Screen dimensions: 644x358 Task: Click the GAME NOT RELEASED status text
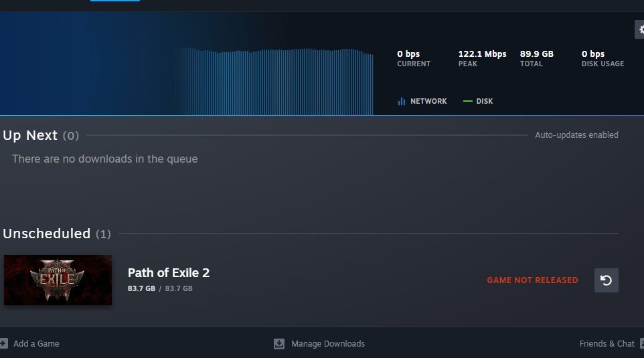pyautogui.click(x=532, y=280)
